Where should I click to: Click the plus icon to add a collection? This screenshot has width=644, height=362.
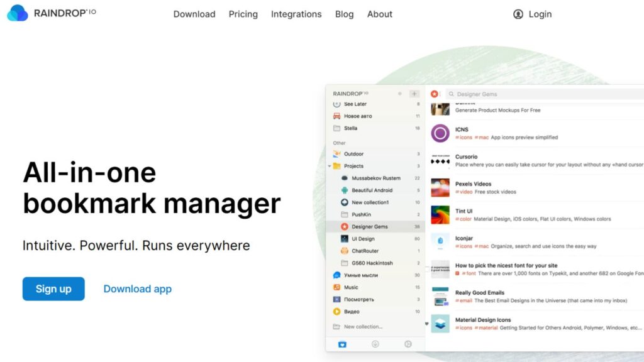point(413,93)
